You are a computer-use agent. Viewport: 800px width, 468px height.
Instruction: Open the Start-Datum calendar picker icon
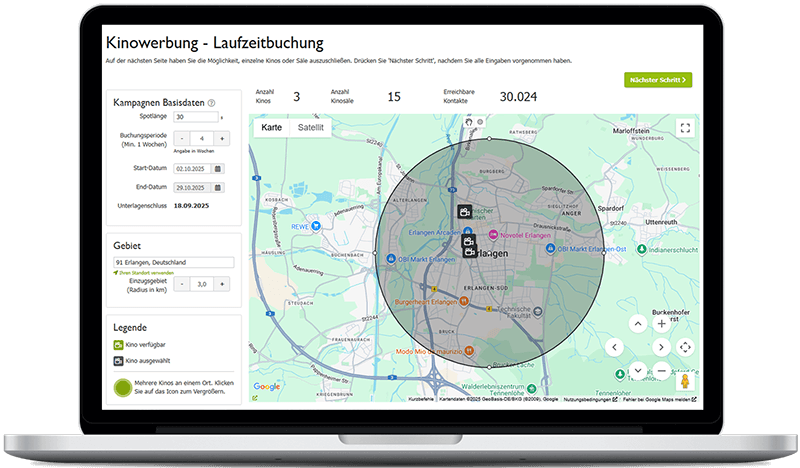pyautogui.click(x=218, y=168)
